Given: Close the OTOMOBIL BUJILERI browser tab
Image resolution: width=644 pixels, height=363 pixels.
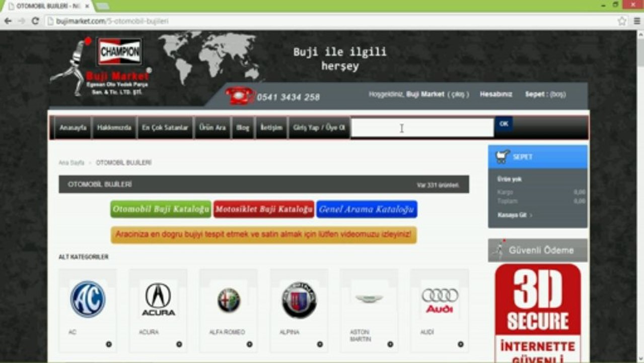Looking at the screenshot, I should [87, 6].
